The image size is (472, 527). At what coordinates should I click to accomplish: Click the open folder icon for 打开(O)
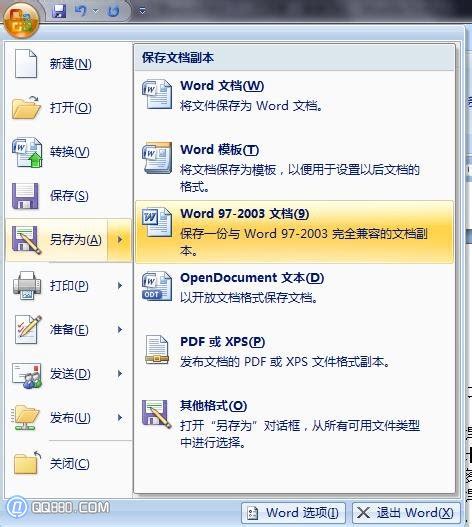click(x=26, y=108)
